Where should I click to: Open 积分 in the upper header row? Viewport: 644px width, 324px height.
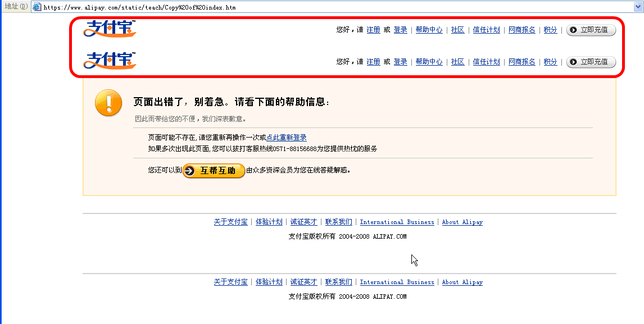[x=550, y=30]
